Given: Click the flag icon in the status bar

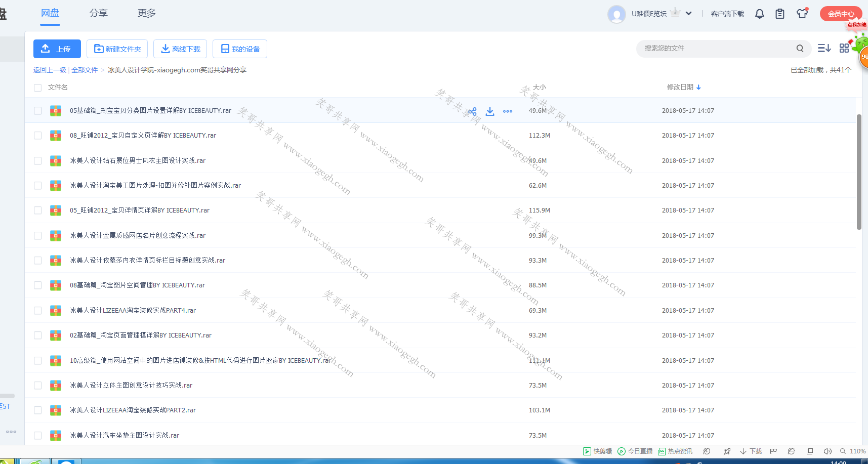Looking at the screenshot, I should (x=773, y=451).
